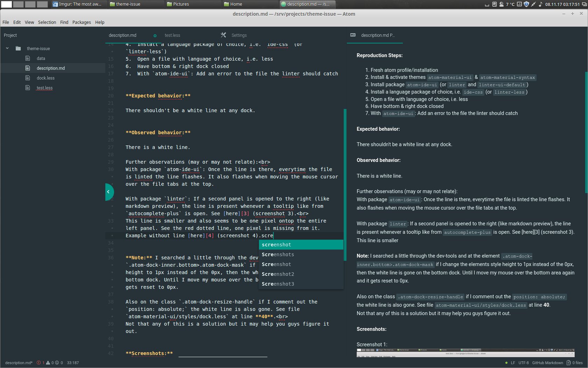
Task: Click the clock showing 08.11.17 03:17:51
Action: 562,4
